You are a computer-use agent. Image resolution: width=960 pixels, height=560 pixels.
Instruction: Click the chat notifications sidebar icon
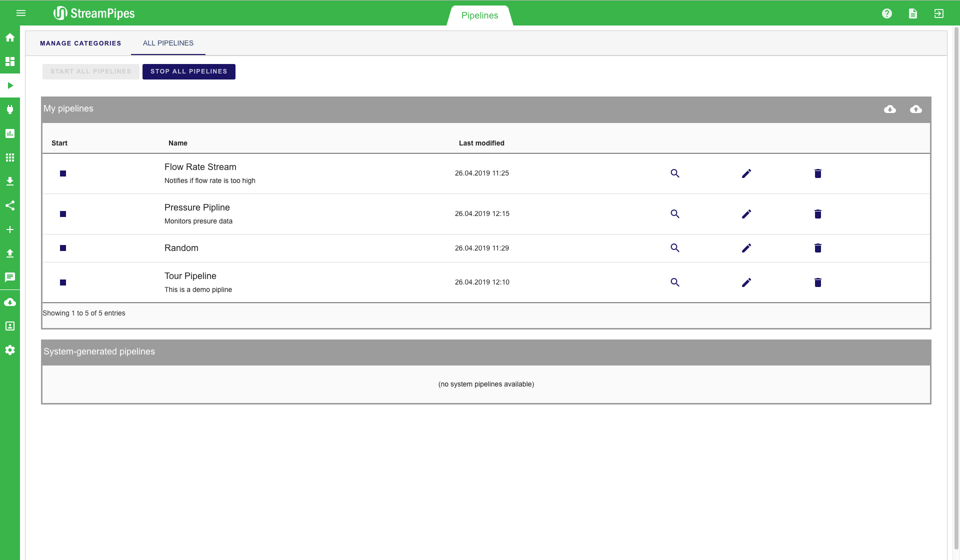pyautogui.click(x=10, y=277)
